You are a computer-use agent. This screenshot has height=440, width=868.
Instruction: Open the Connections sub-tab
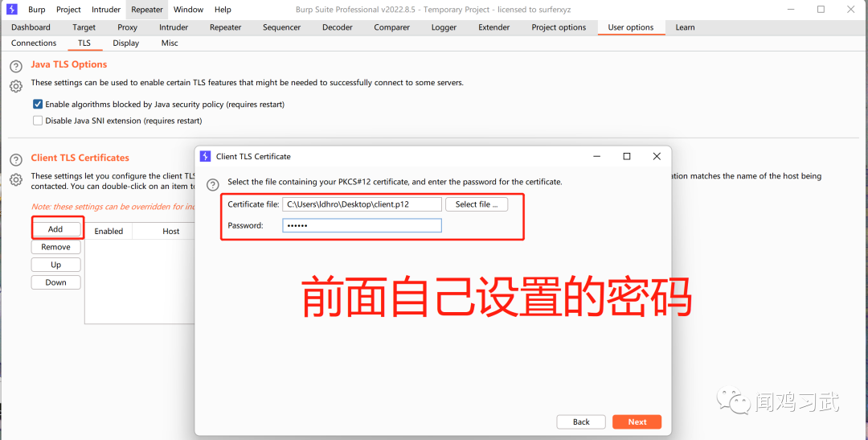coord(34,43)
